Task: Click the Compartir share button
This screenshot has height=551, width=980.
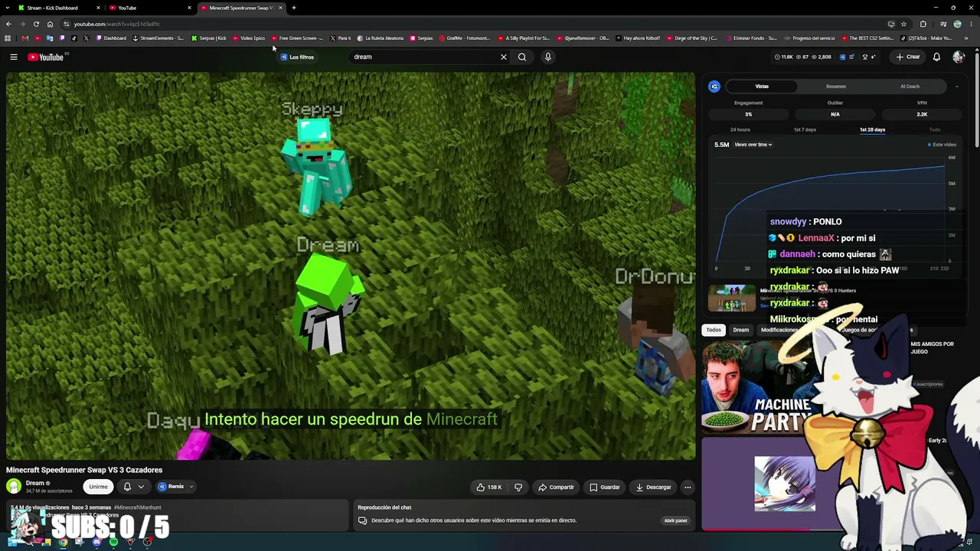Action: click(556, 487)
